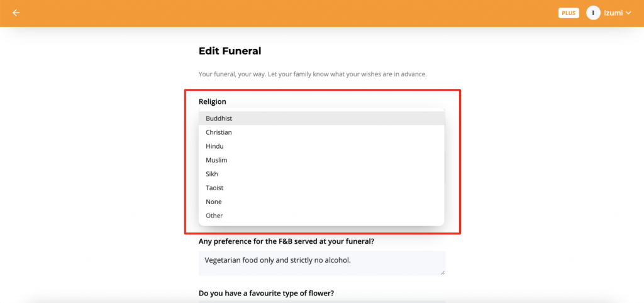Click the Religion field label

(x=213, y=101)
